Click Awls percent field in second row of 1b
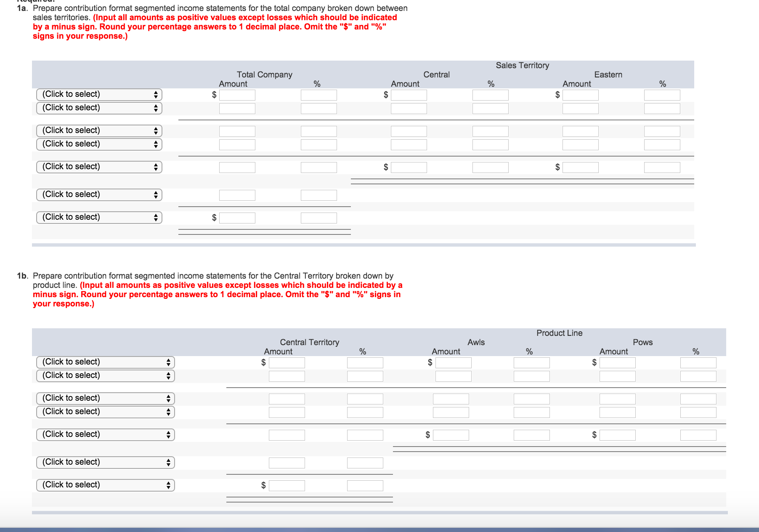The image size is (759, 532). pyautogui.click(x=532, y=376)
